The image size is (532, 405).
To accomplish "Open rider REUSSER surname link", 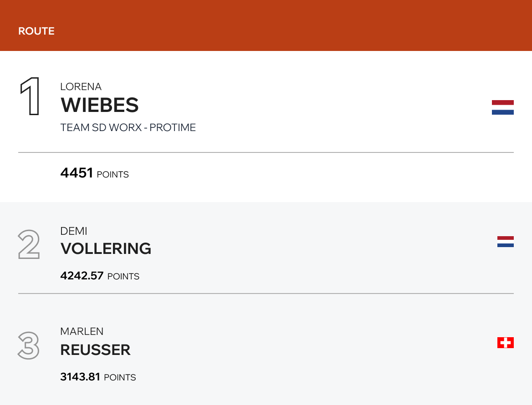I will pos(95,349).
